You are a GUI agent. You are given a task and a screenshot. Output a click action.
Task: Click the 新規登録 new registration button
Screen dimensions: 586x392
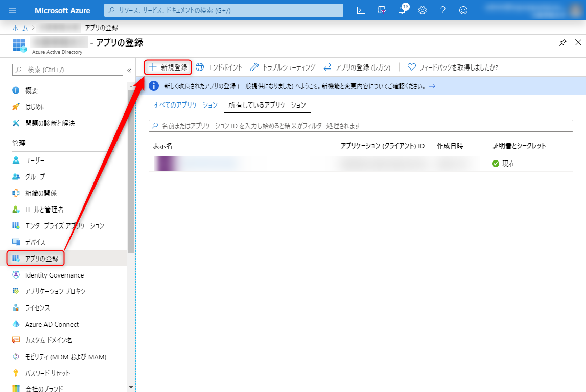[x=168, y=67]
